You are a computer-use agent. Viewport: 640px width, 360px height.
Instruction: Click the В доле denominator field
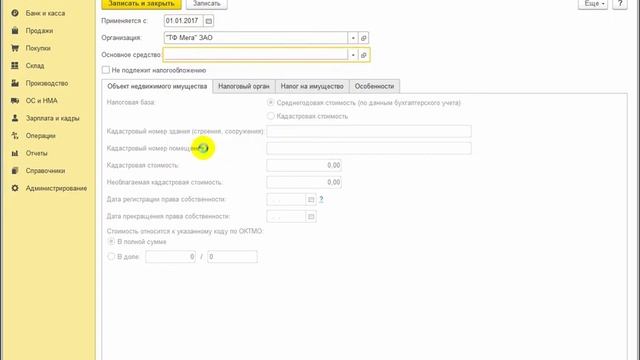coord(232,257)
